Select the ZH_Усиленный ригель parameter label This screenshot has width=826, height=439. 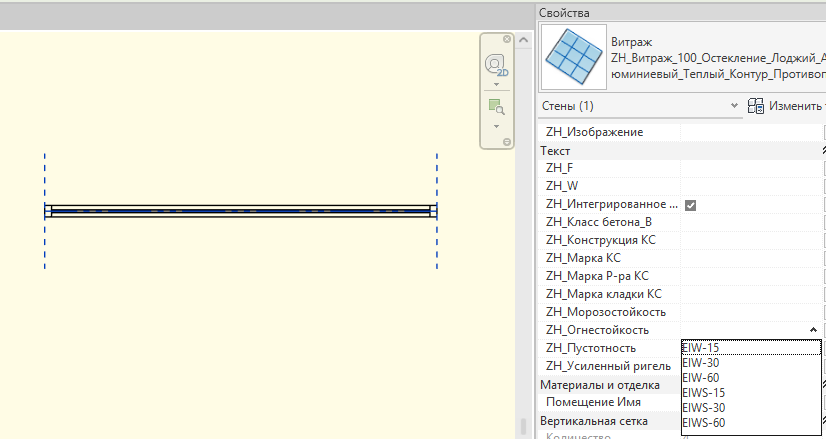click(x=608, y=366)
